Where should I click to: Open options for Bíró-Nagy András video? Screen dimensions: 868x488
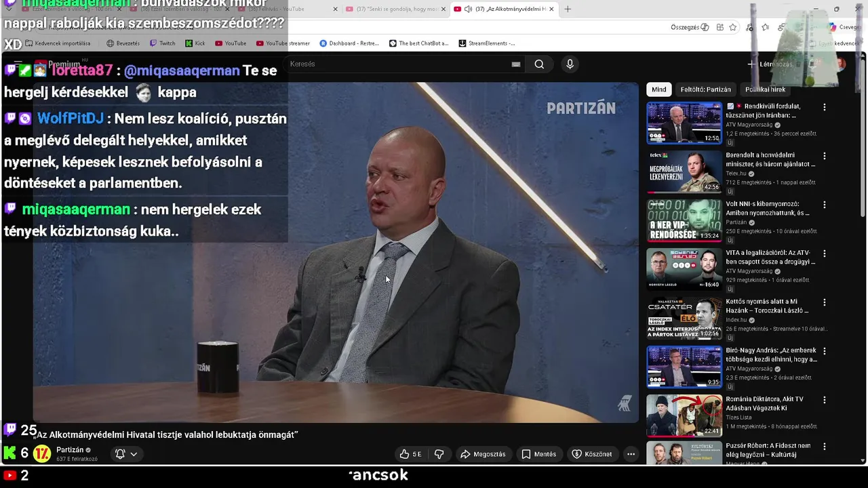[x=825, y=351]
